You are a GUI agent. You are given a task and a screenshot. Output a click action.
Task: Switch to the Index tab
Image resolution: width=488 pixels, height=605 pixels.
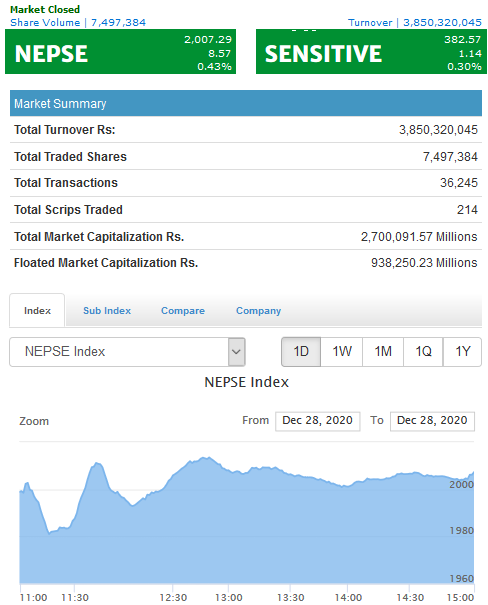coord(37,311)
